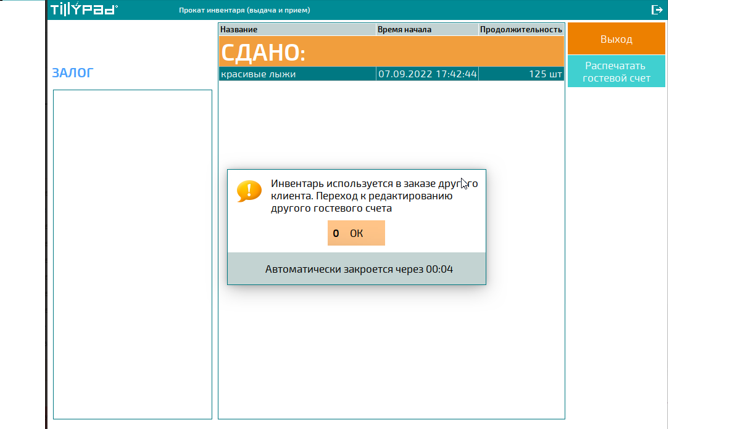Click the Tillypad logo

pos(84,9)
